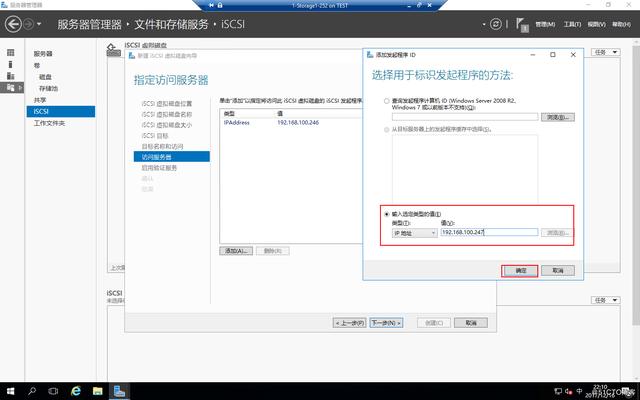Image resolution: width=640 pixels, height=400 pixels.
Task: Click the wizard's 取消 button
Action: tap(471, 323)
